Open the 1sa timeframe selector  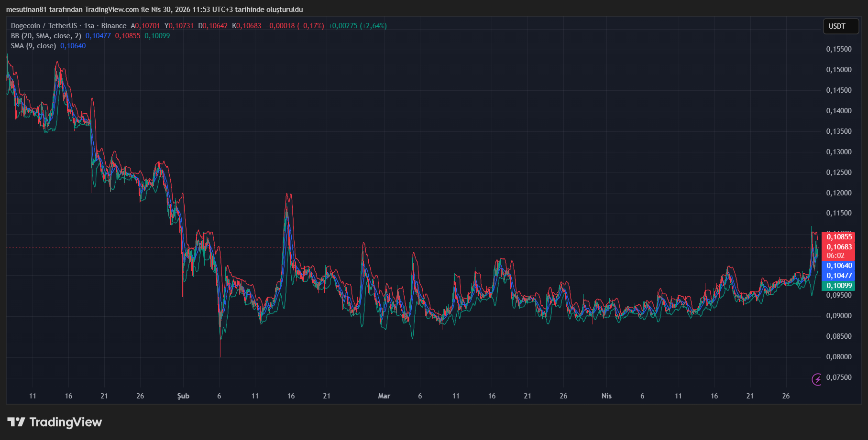click(x=89, y=25)
